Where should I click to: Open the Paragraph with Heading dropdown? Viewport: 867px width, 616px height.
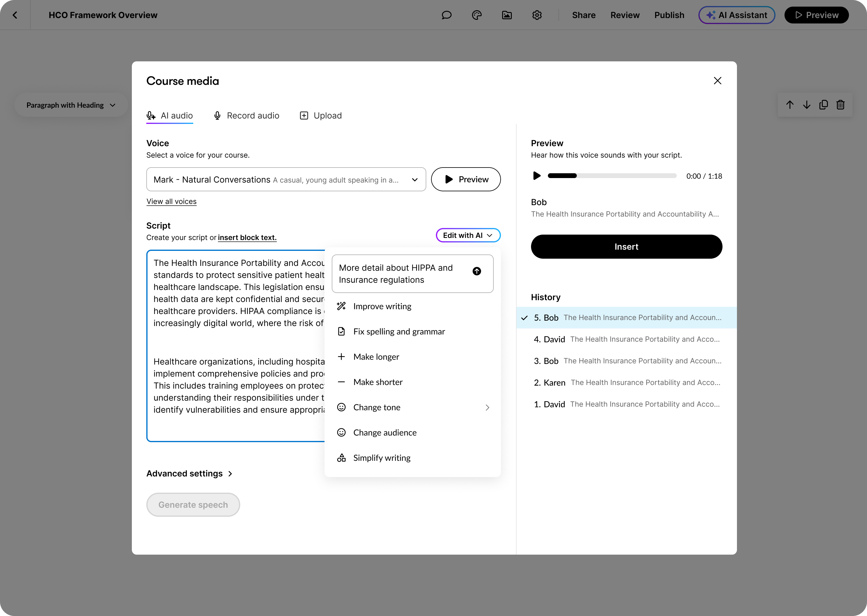point(71,105)
